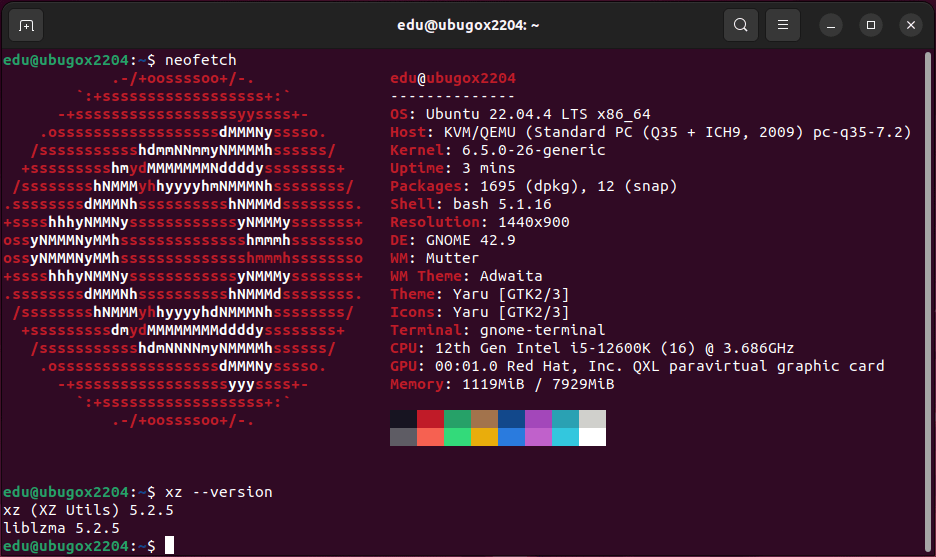Click the white swatch in bottom row

(x=592, y=437)
